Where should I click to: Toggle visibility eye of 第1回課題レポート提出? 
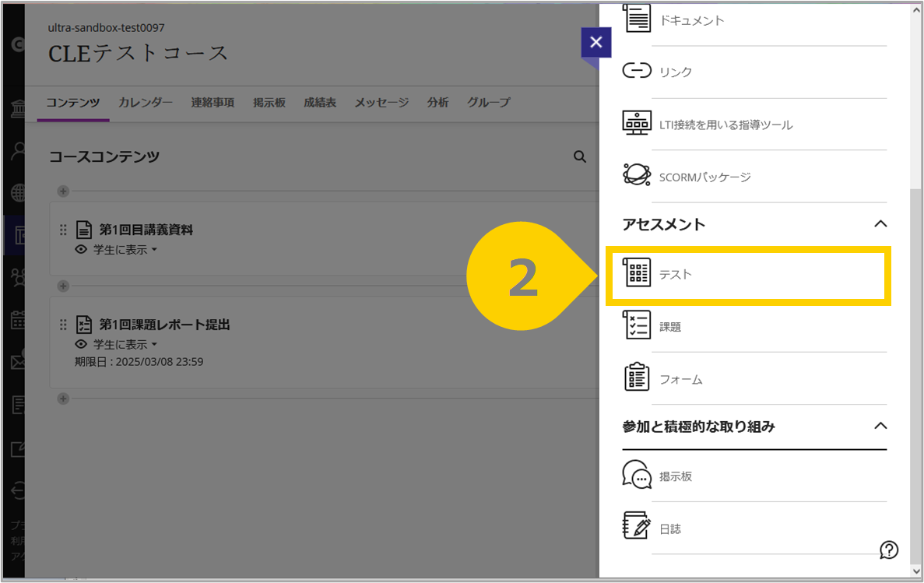pos(81,344)
